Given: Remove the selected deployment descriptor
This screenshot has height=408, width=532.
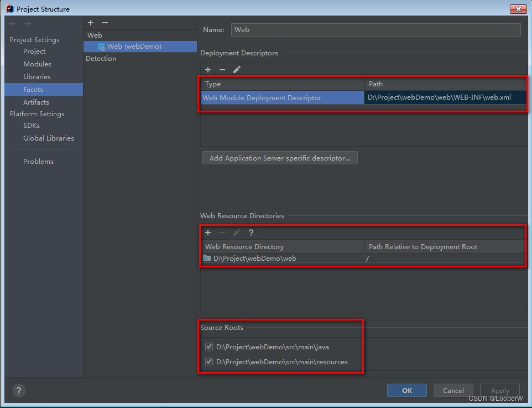Looking at the screenshot, I should 222,70.
